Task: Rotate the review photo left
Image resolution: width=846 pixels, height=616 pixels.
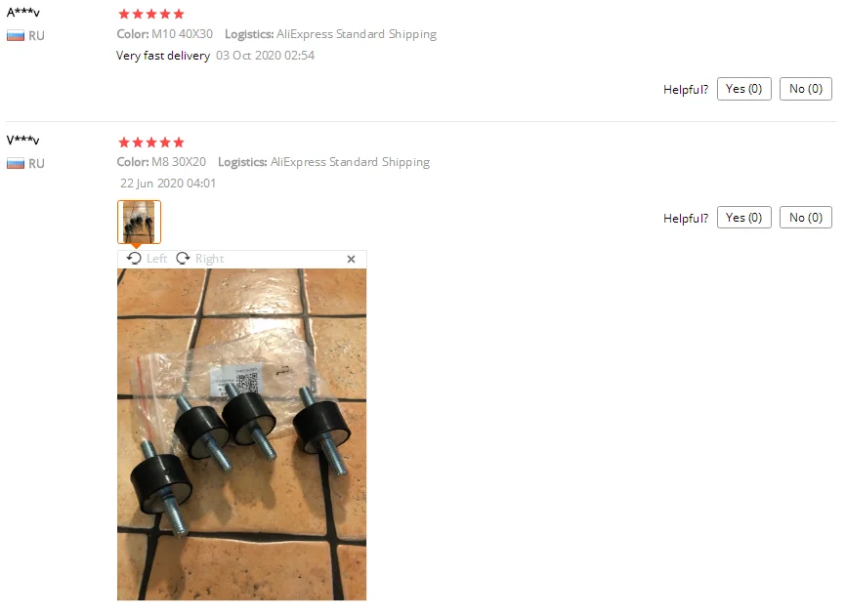Action: pos(147,259)
